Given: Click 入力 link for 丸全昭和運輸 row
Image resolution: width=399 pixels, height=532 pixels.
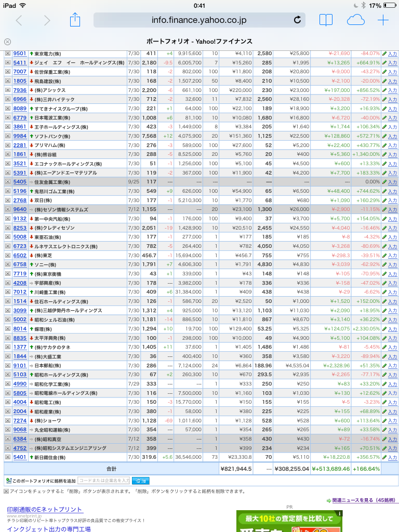Looking at the screenshot, I should (x=393, y=430).
